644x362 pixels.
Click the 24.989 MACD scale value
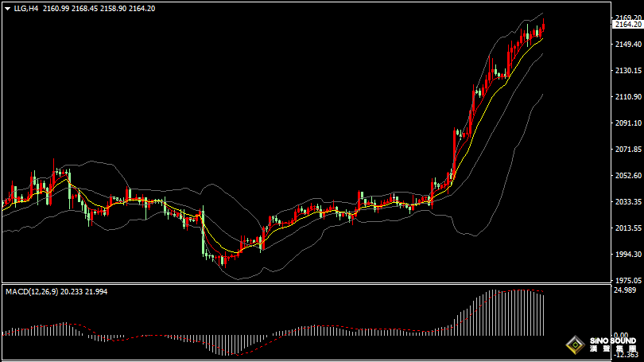click(x=624, y=290)
